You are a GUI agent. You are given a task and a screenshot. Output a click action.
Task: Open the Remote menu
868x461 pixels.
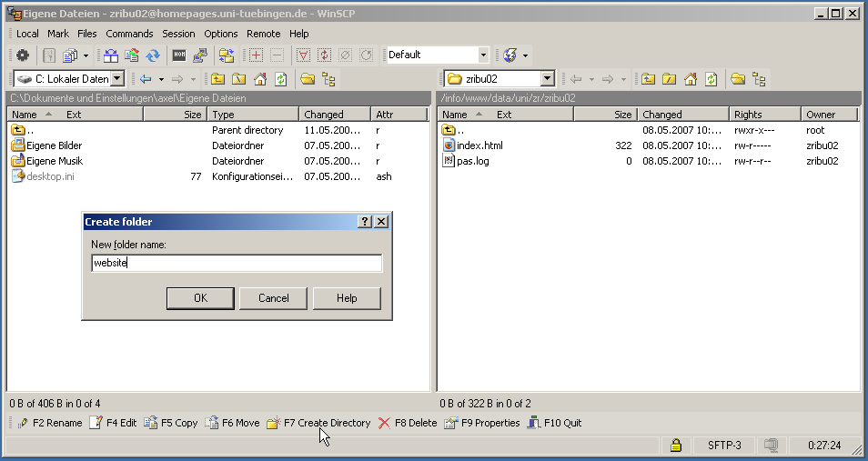[264, 34]
